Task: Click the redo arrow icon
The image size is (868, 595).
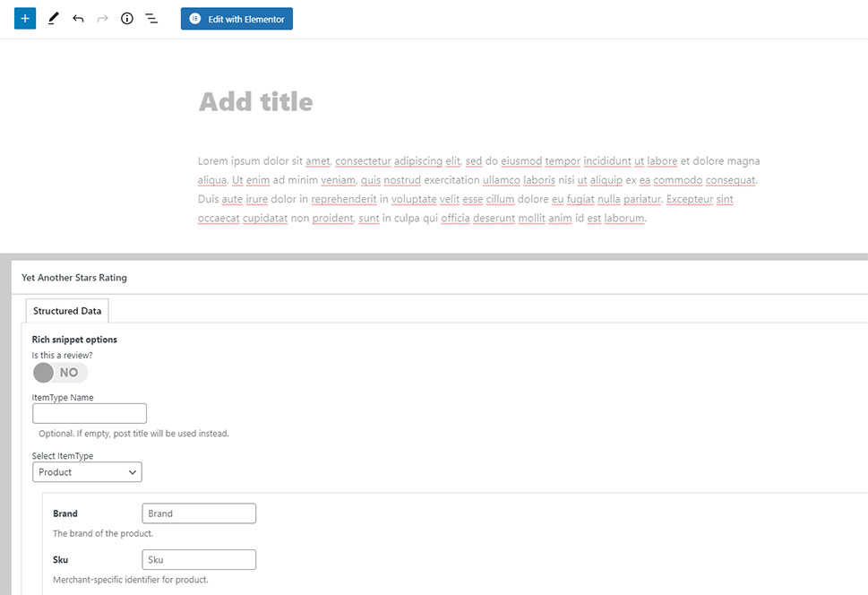Action: pyautogui.click(x=102, y=19)
